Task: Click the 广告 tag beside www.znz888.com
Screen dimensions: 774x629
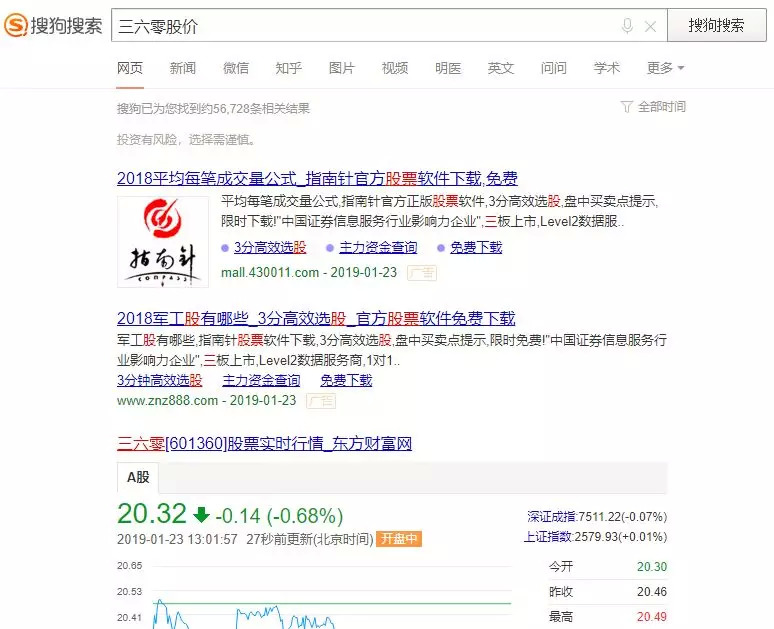Action: 321,400
